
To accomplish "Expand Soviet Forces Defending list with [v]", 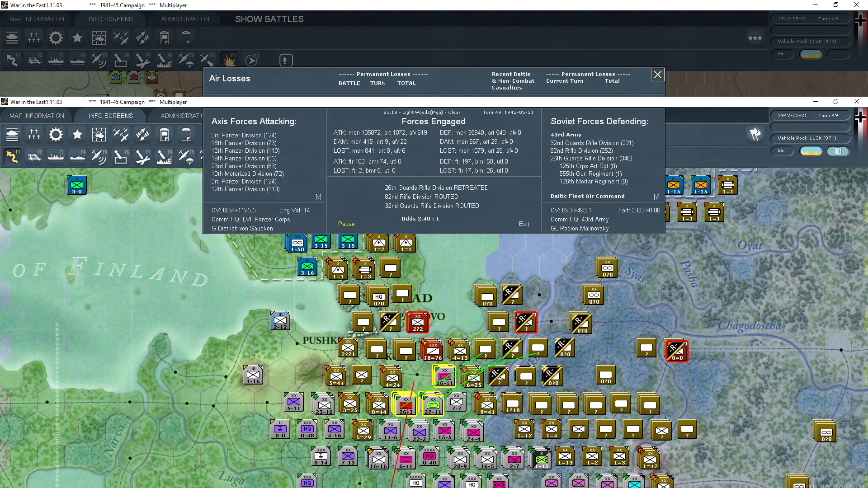I will coord(656,197).
